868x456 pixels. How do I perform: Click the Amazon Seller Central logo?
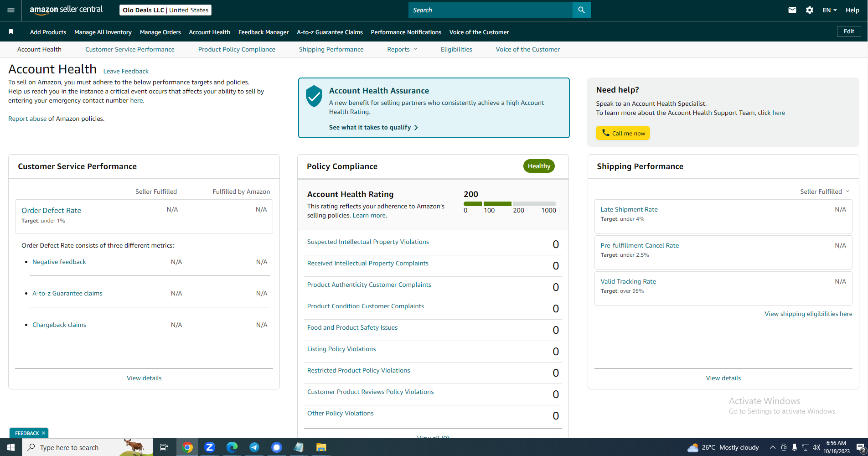[66, 10]
